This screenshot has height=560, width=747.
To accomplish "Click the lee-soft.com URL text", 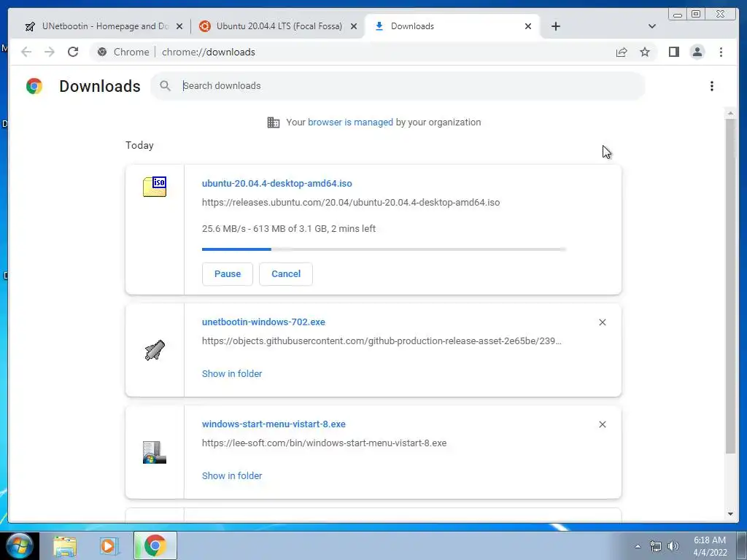I will pyautogui.click(x=324, y=443).
